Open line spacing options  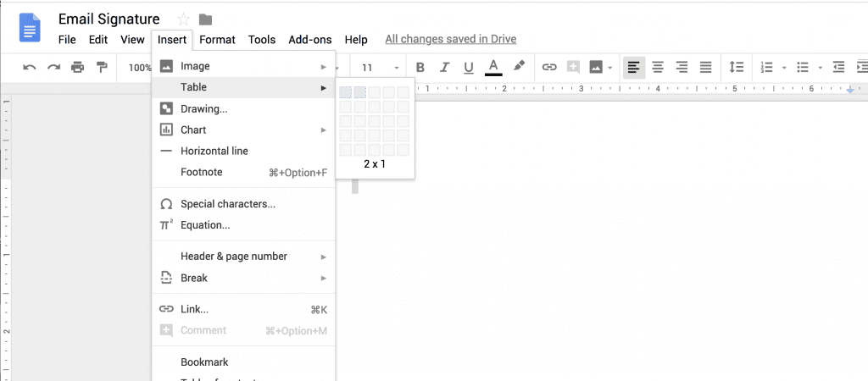(x=736, y=68)
